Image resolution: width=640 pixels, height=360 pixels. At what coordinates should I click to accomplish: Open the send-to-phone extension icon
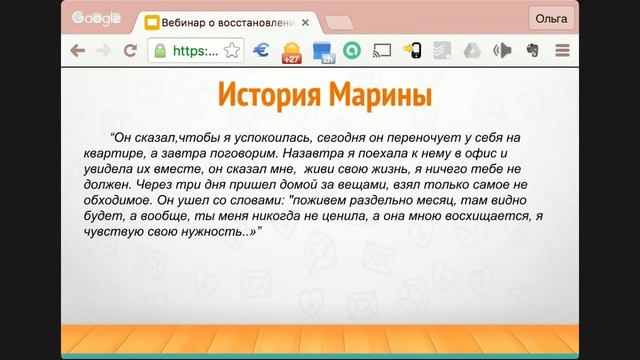click(x=412, y=51)
